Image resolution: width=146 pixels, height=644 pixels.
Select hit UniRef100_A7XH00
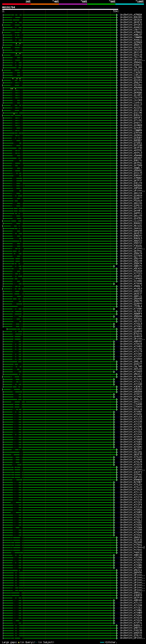pyautogui.click(x=131, y=359)
